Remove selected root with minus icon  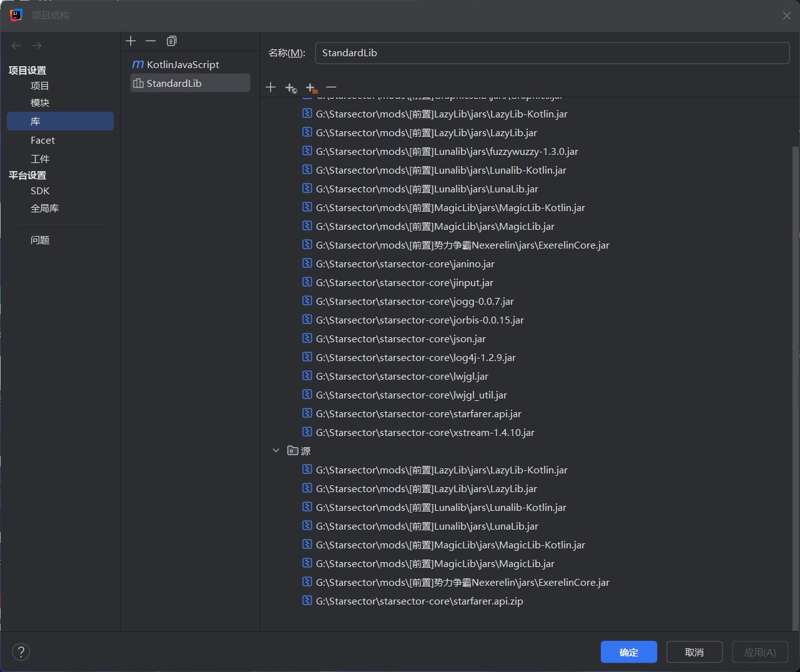pos(332,87)
